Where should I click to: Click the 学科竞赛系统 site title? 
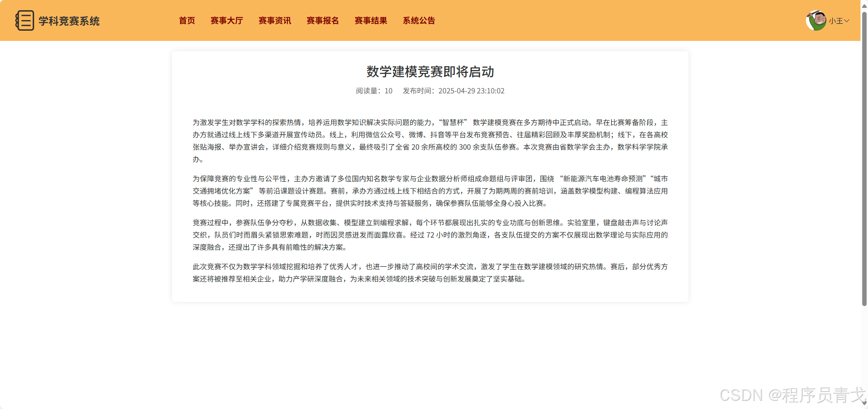[69, 21]
